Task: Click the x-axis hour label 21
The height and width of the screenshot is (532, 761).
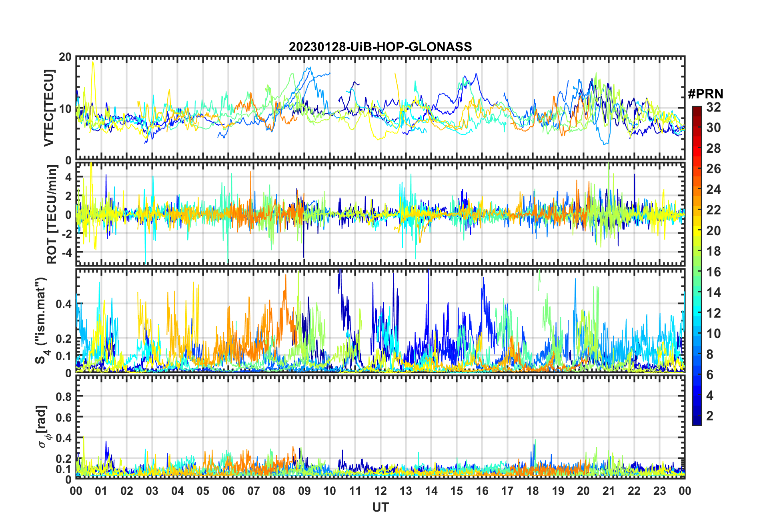Action: click(x=609, y=491)
